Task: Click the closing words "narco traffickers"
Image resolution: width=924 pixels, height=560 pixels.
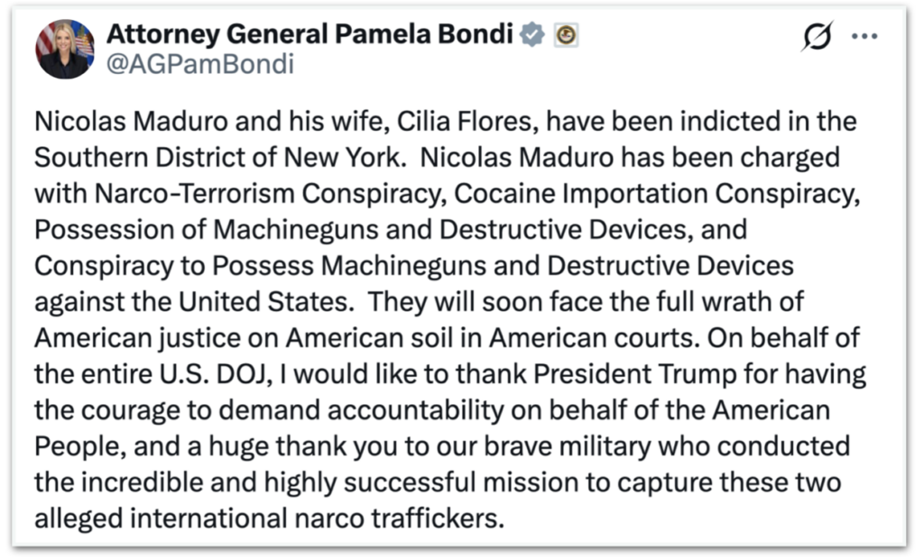Action: tap(406, 519)
